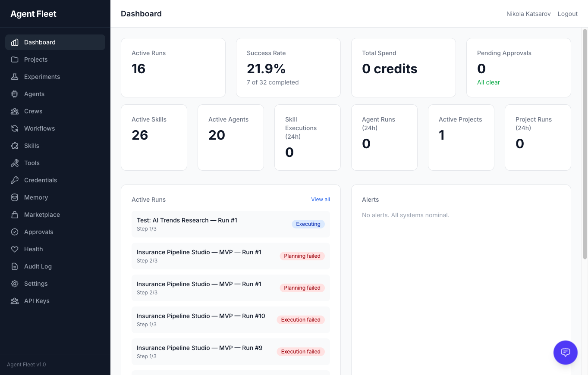Open the chat support bubble
The image size is (588, 375).
tap(565, 353)
